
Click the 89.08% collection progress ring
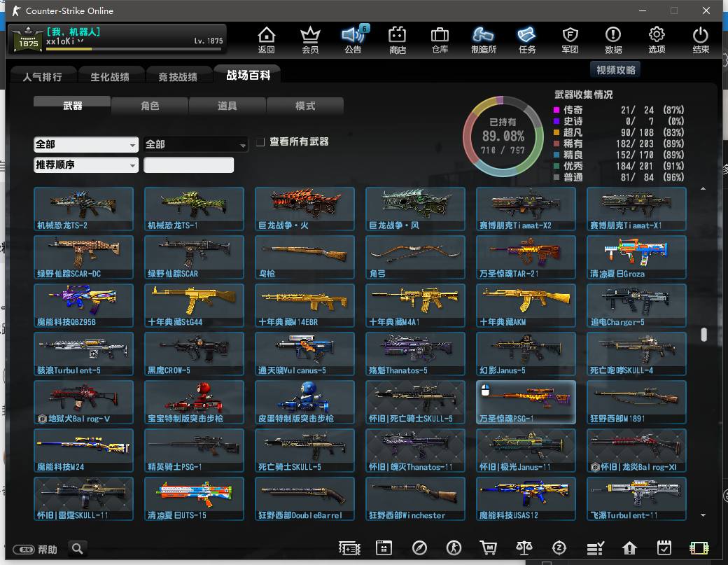coord(503,136)
